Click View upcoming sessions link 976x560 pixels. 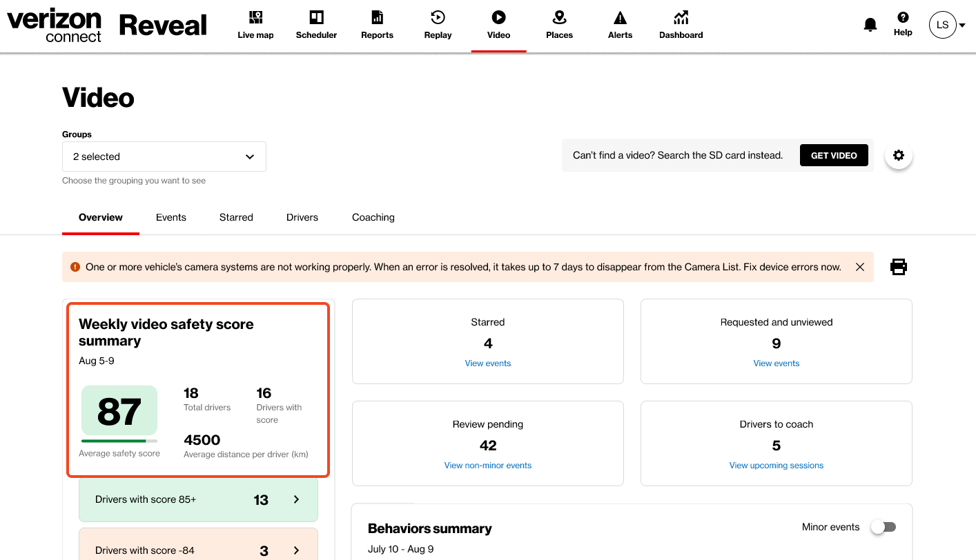tap(777, 466)
